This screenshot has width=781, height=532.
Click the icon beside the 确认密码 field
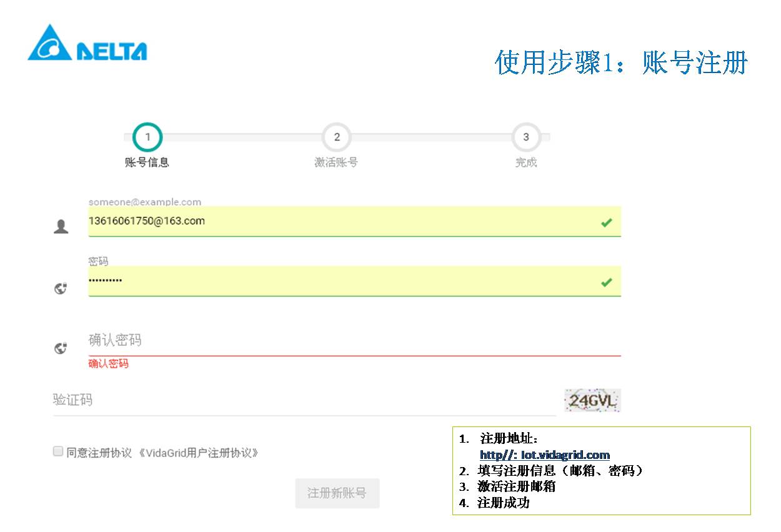tap(61, 348)
